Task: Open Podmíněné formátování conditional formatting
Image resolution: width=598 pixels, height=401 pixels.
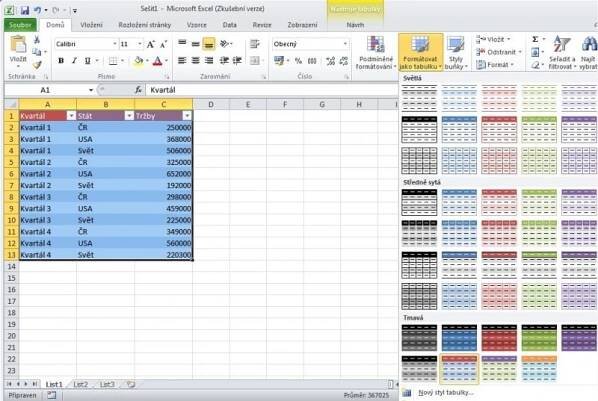Action: pos(376,52)
